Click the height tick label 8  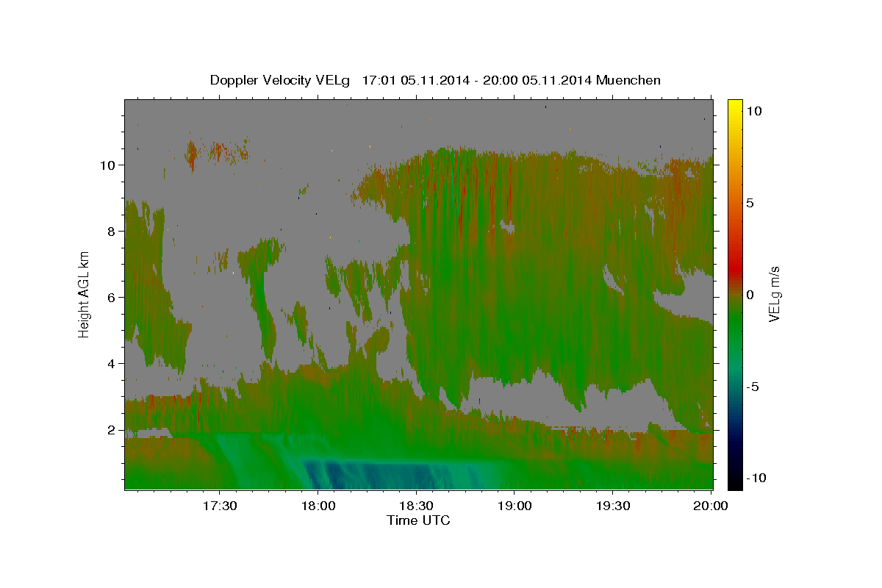tap(112, 232)
